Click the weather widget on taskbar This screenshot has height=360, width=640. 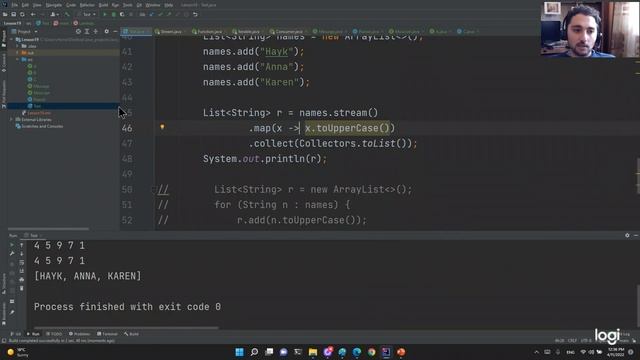click(18, 352)
